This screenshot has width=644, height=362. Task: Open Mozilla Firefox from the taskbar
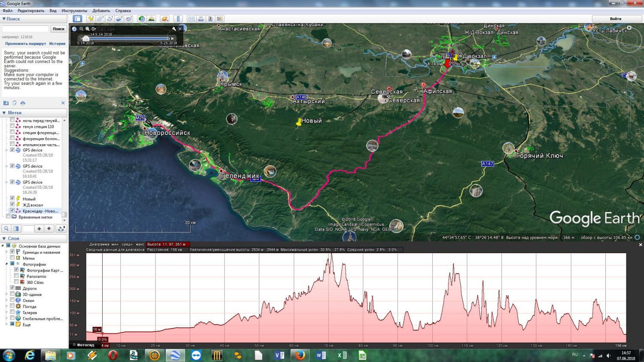pyautogui.click(x=300, y=355)
